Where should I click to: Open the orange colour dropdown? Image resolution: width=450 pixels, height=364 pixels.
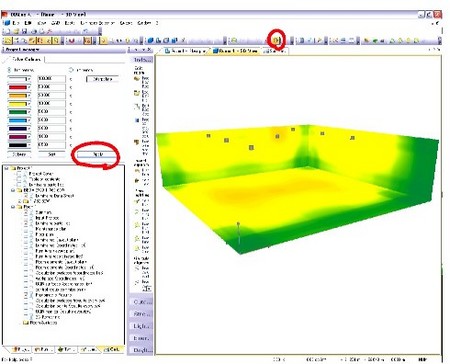click(29, 95)
